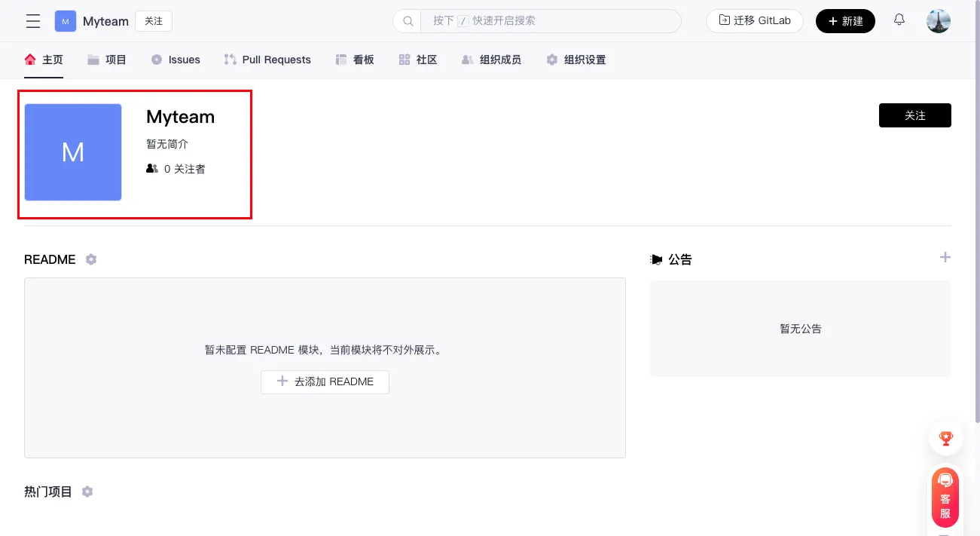
Task: Add an announcement with the plus icon
Action: 945,258
